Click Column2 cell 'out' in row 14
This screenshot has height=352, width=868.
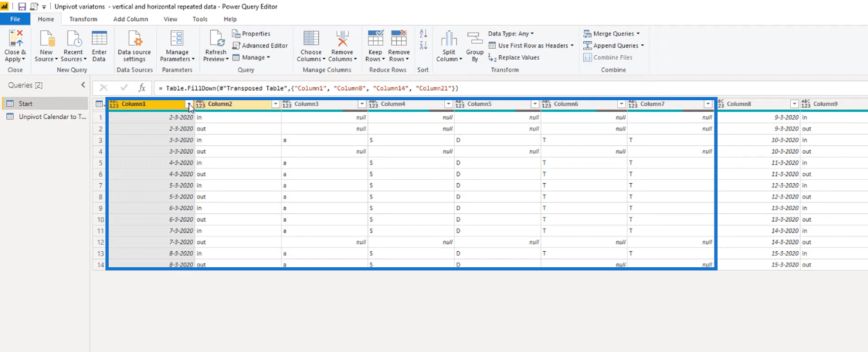click(x=238, y=265)
